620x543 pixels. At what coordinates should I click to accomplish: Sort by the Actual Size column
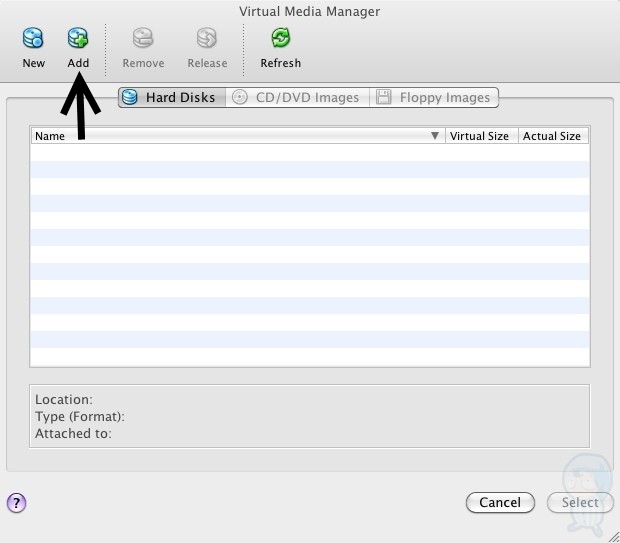tap(551, 136)
